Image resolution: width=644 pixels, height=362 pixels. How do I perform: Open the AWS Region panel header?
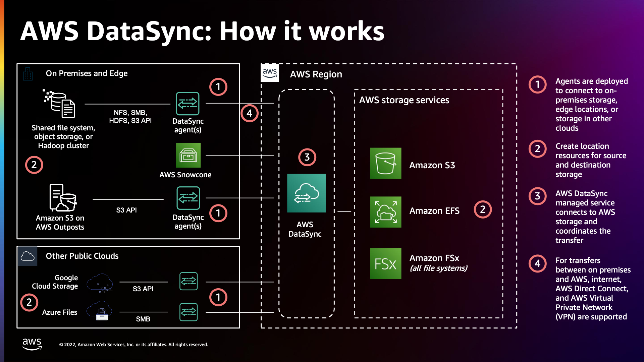pos(316,74)
